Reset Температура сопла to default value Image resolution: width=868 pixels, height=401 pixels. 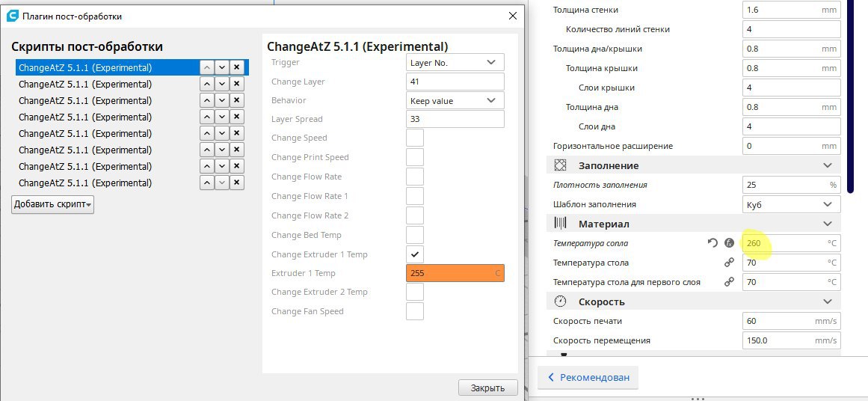712,243
